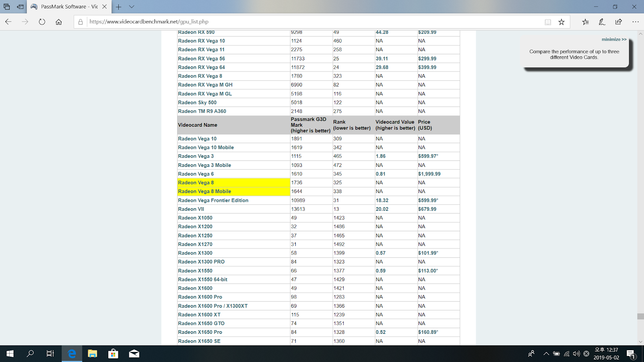Sort by the Videocard Name column header
The image size is (644, 362).
click(x=198, y=125)
